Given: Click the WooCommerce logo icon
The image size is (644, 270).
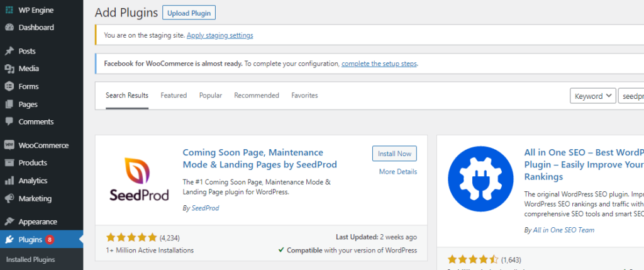Looking at the screenshot, I should [9, 145].
